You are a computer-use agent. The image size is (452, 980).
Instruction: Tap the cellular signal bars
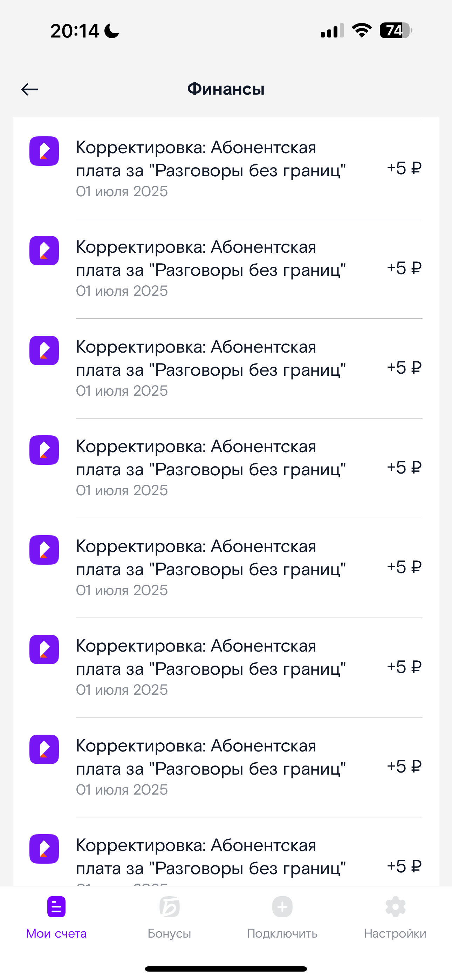[x=332, y=31]
